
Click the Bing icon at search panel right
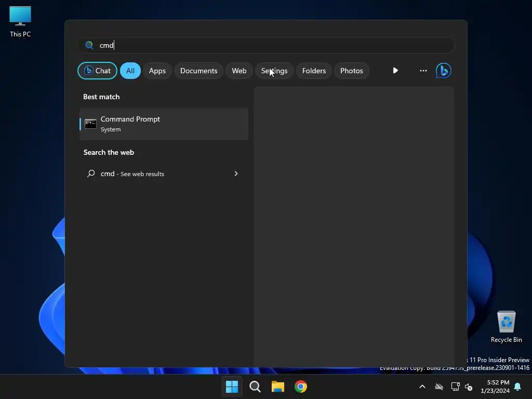pos(444,71)
